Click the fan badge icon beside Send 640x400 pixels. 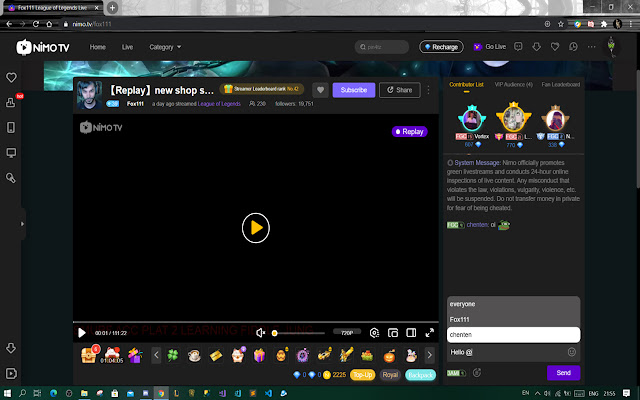pyautogui.click(x=456, y=373)
